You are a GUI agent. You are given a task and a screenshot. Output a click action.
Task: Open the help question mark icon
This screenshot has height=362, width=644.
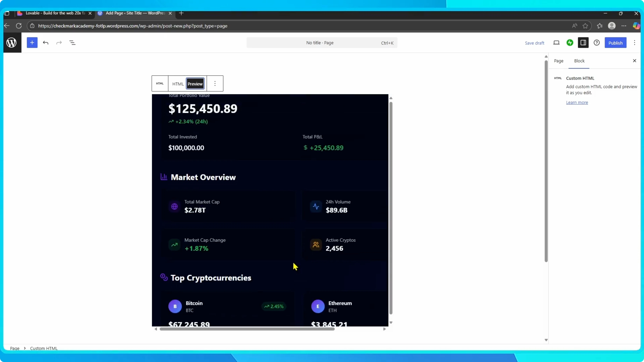coord(597,43)
